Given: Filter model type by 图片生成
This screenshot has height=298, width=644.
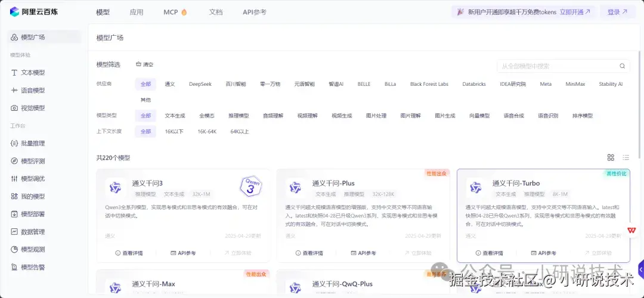Looking at the screenshot, I should (x=445, y=116).
